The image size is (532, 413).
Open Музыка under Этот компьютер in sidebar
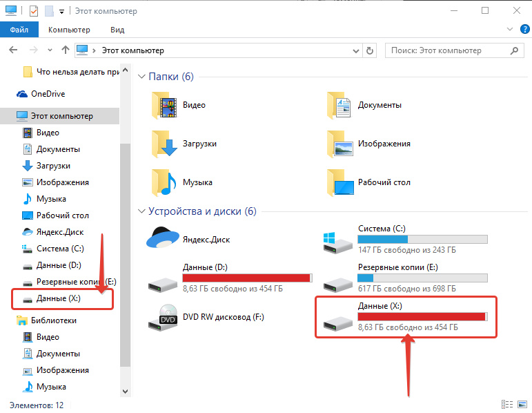[44, 199]
